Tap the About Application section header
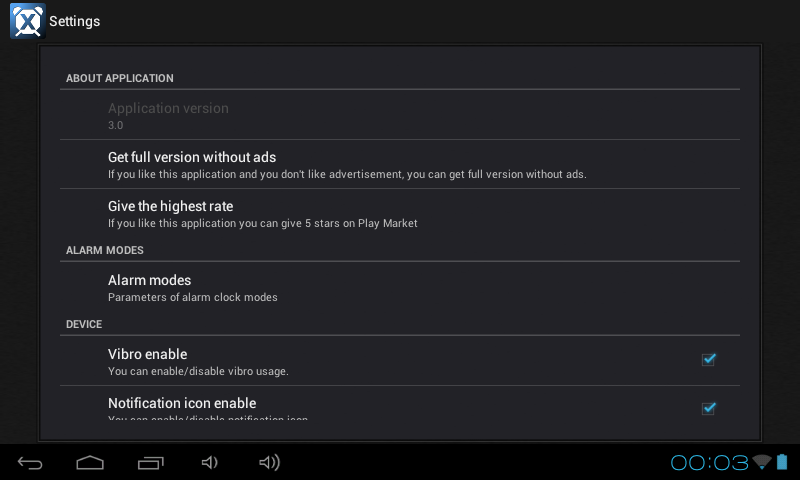800x480 pixels. click(119, 78)
